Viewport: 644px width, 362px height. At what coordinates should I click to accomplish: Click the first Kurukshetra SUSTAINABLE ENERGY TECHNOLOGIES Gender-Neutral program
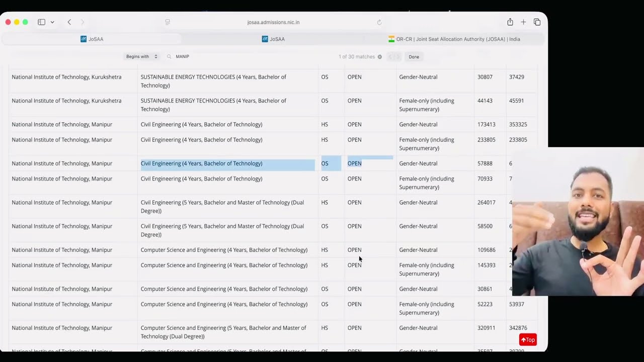click(x=213, y=81)
